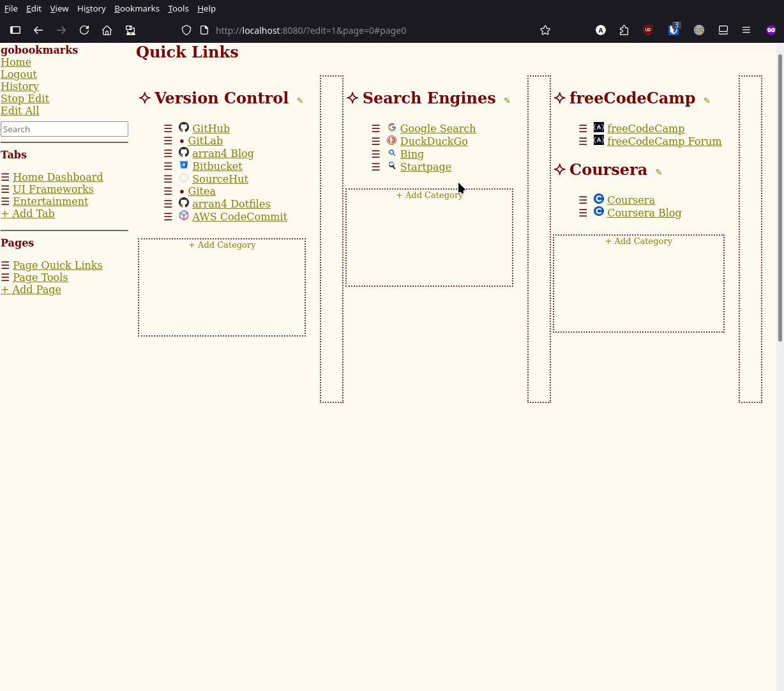The image size is (784, 691).
Task: Open the History link in sidebar
Action: coord(20,86)
